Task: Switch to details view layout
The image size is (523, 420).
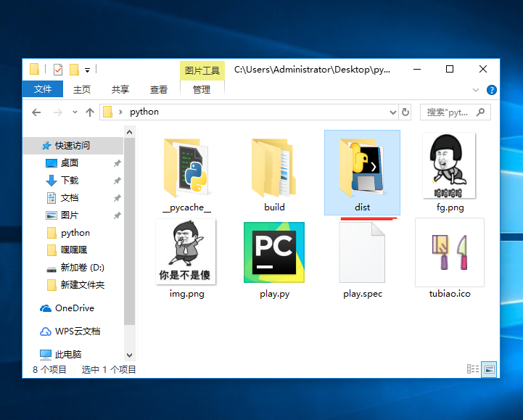Action: point(473,369)
